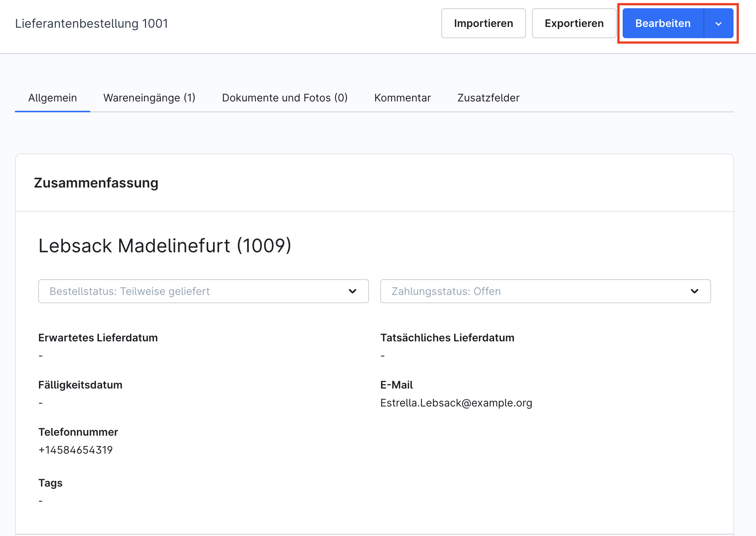Click the Bearbeiten button
The height and width of the screenshot is (536, 756).
pyautogui.click(x=662, y=23)
